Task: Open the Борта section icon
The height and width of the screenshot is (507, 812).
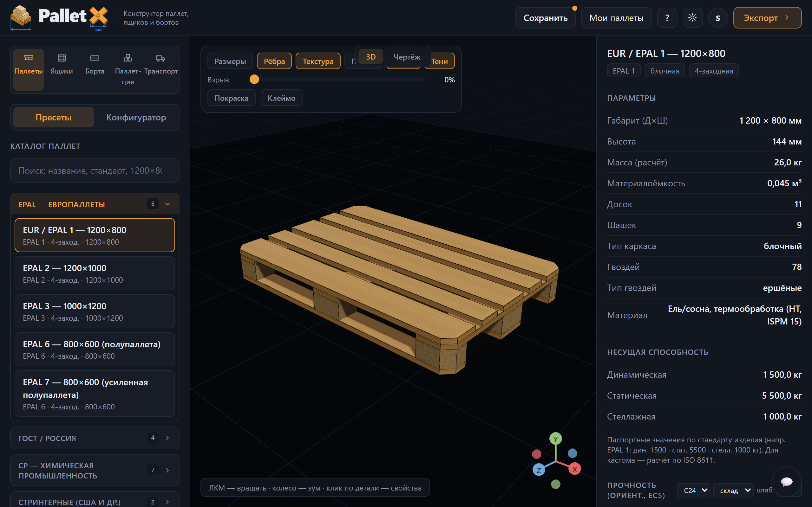Action: 95,58
